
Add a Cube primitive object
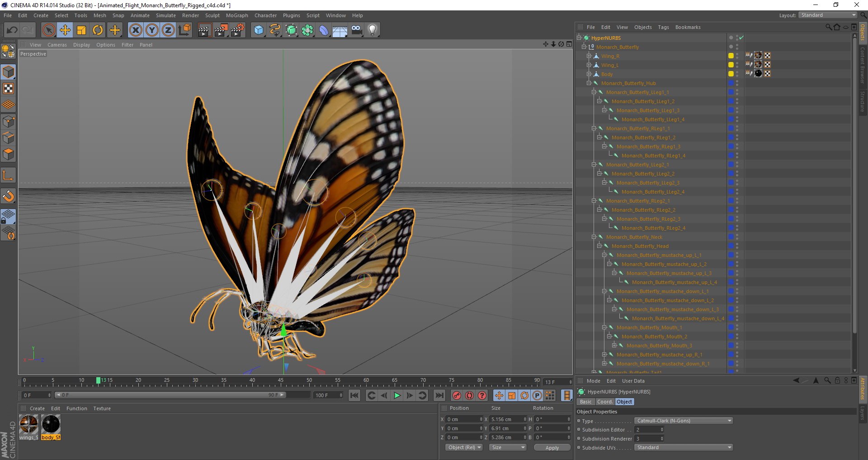coord(259,30)
